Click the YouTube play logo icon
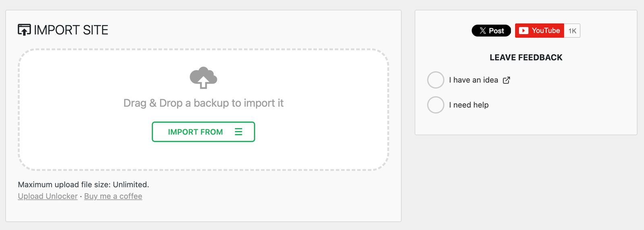The image size is (644, 230). click(x=523, y=31)
